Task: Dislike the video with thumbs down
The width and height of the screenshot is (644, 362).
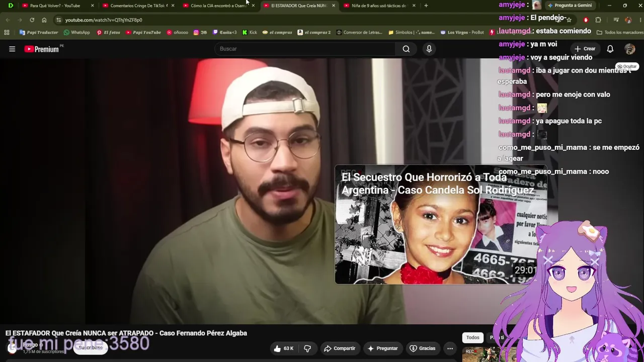Action: point(307,348)
